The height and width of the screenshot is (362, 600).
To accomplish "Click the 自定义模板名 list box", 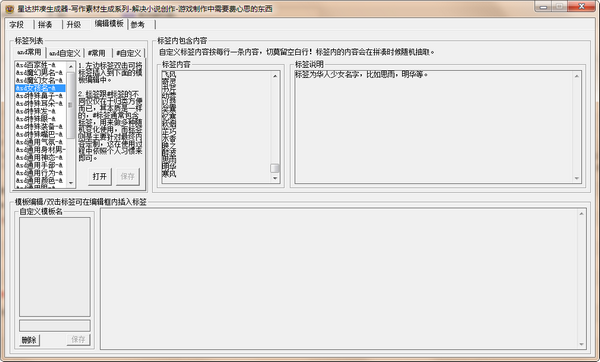I will (x=55, y=267).
